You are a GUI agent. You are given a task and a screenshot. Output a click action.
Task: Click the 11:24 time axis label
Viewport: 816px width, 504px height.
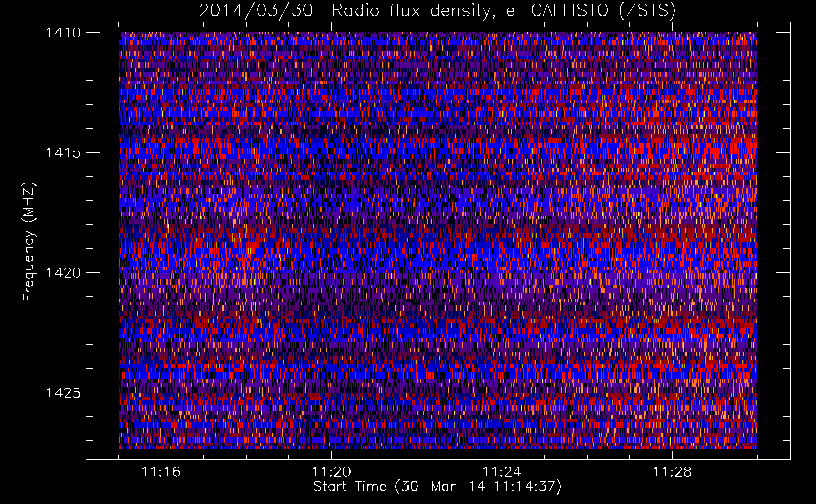click(502, 472)
